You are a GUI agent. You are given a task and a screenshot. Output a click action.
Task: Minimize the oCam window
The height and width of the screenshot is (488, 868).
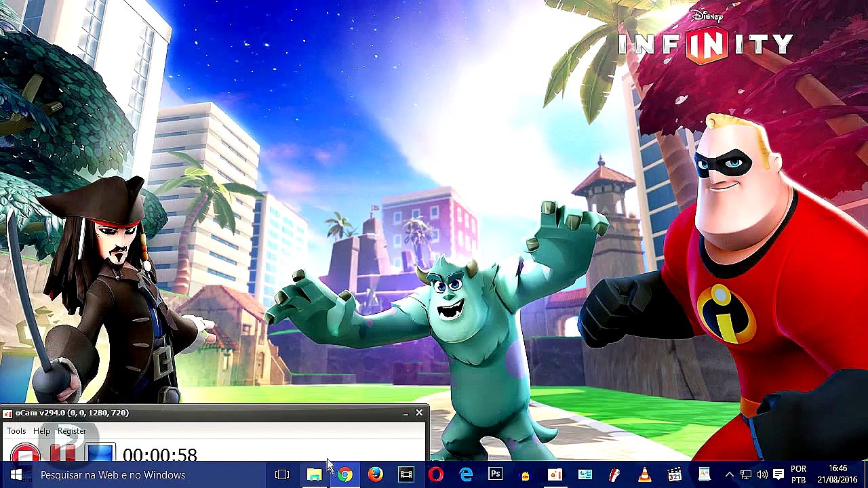coord(406,413)
